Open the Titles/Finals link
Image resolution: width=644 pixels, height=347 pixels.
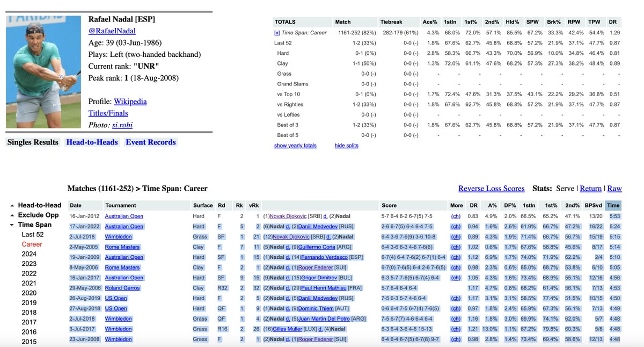108,113
